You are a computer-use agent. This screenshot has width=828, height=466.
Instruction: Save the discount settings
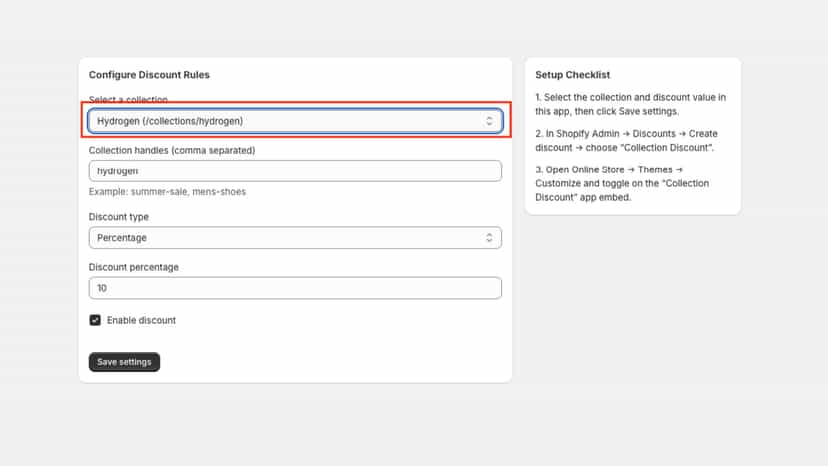(124, 362)
